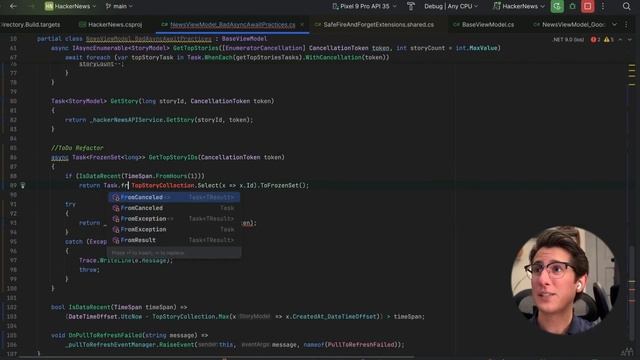Open the toolbar more actions menu
Viewport: 640px width, 360px height.
coord(603,6)
